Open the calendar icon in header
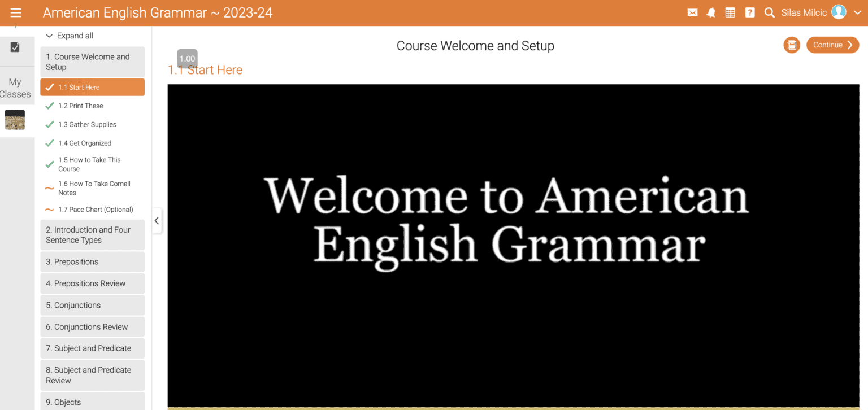This screenshot has height=410, width=868. pyautogui.click(x=730, y=12)
